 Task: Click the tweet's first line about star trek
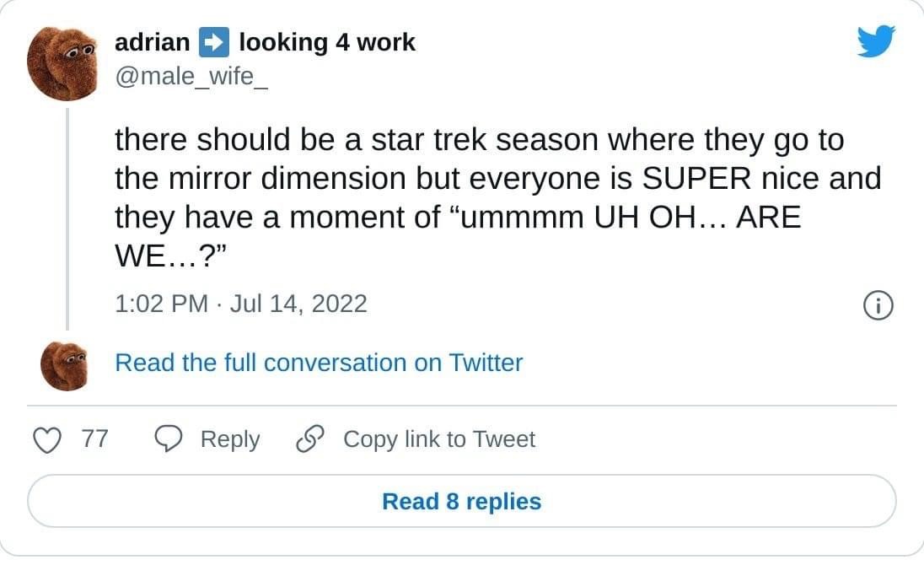(x=479, y=140)
